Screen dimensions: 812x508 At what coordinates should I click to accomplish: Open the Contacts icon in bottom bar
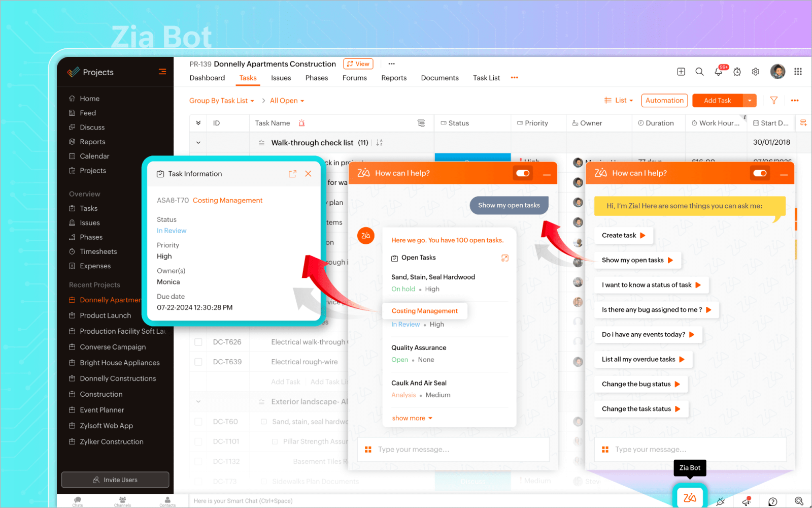point(167,501)
